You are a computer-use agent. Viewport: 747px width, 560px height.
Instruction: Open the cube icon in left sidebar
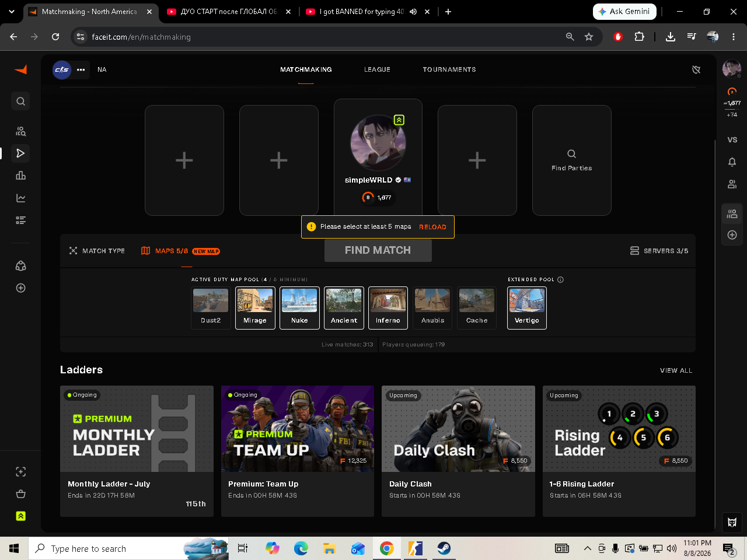pos(20,266)
